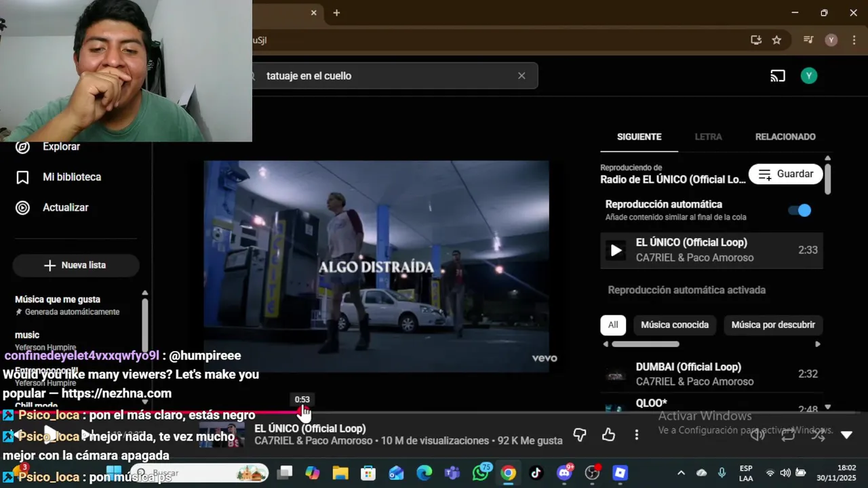Open Outlook from the taskbar

pos(396,473)
